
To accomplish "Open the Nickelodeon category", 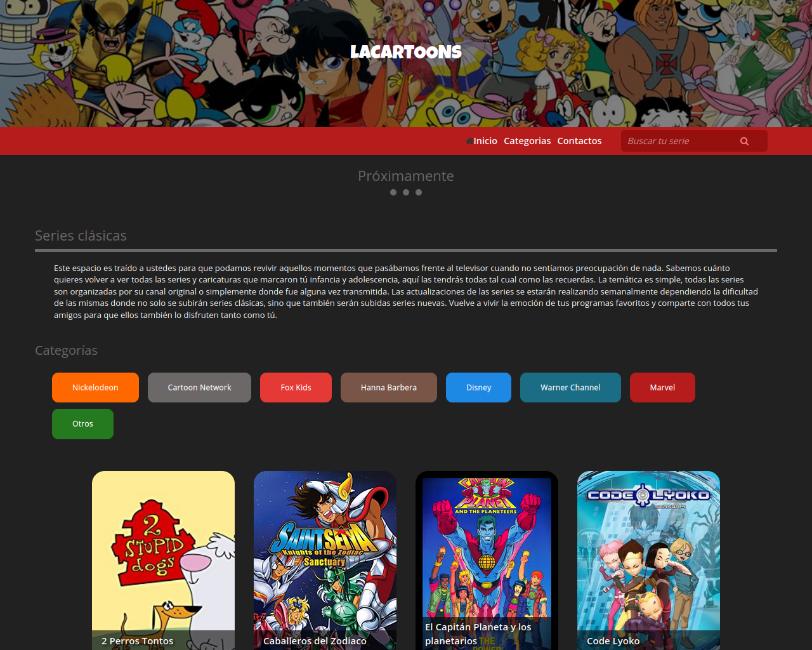I will pos(95,387).
